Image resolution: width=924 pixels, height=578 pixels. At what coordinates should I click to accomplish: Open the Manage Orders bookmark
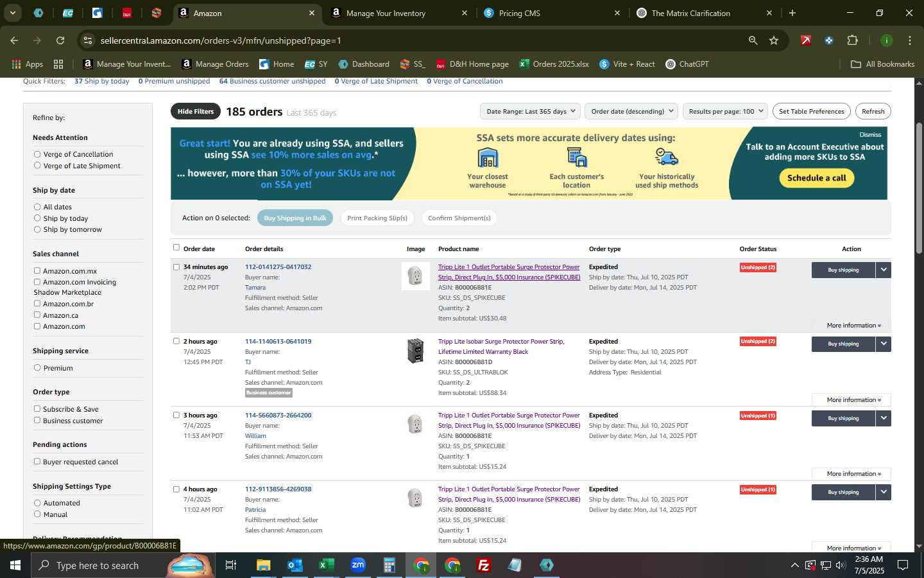pos(215,64)
